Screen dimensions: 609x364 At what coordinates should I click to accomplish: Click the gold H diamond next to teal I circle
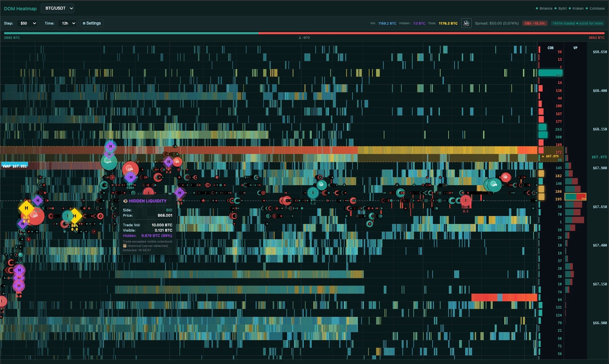coord(75,216)
